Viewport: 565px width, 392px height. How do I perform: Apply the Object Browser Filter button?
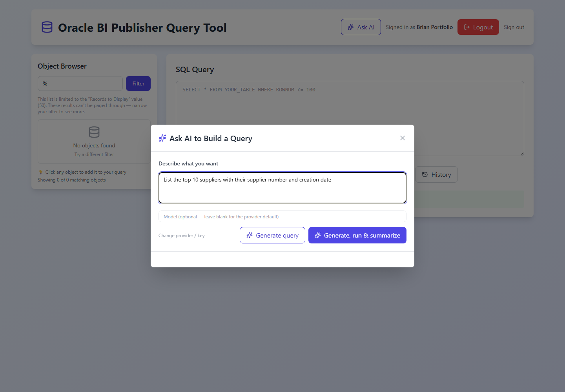click(x=138, y=83)
